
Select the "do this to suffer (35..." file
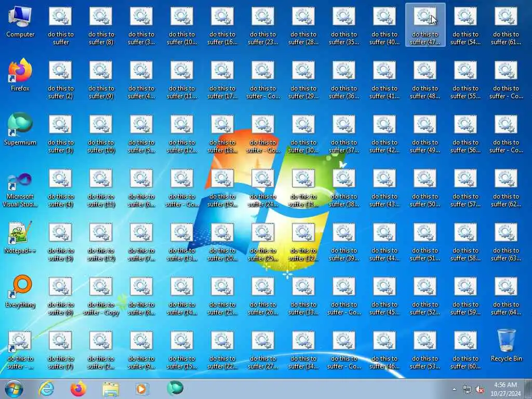pos(344,26)
